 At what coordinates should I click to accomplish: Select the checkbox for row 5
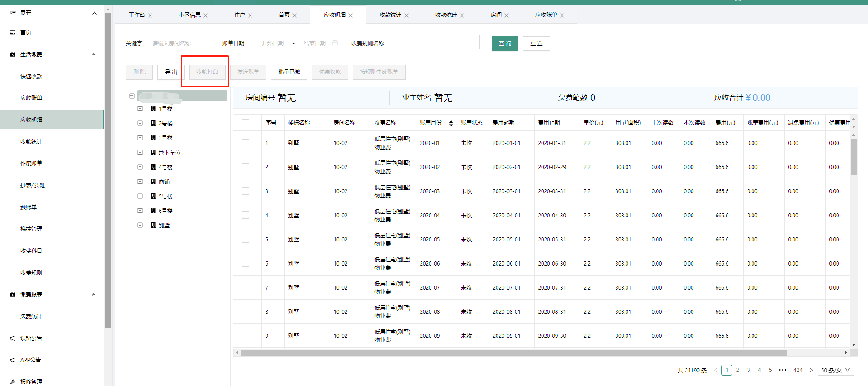[x=246, y=239]
